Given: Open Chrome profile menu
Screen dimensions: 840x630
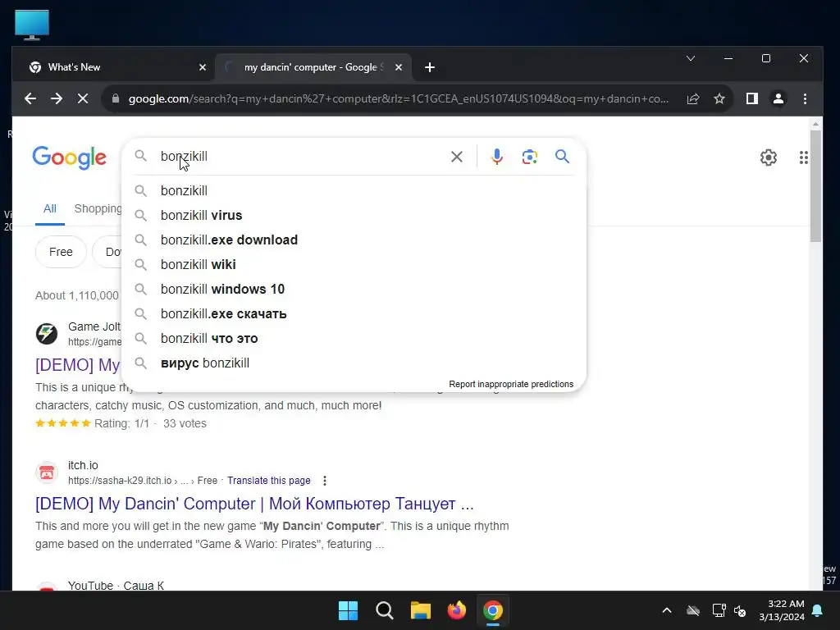Looking at the screenshot, I should (778, 98).
